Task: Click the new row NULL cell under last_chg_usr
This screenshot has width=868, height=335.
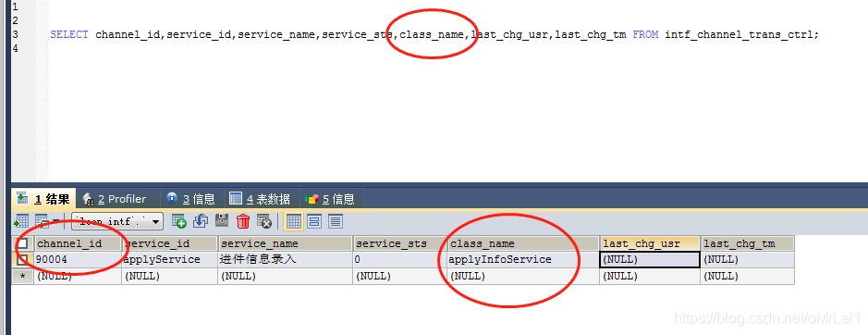Action: coord(650,276)
